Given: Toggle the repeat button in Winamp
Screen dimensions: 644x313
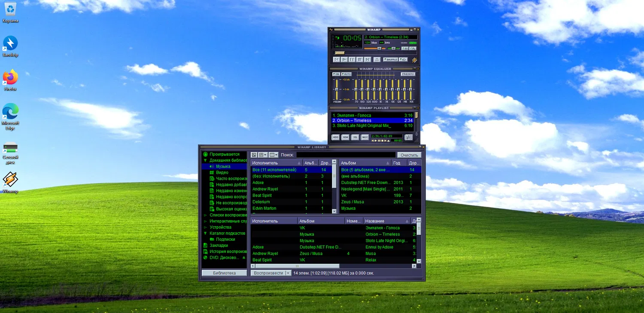Looking at the screenshot, I should [404, 60].
